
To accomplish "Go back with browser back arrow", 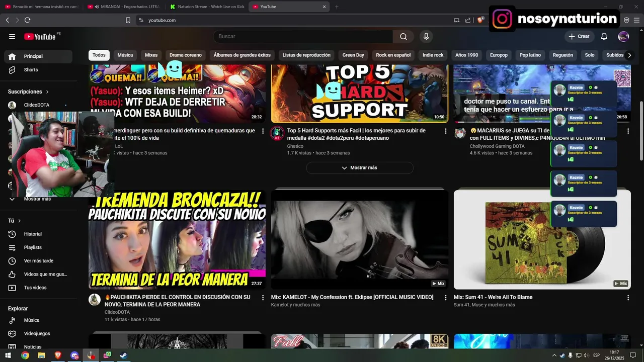I will (x=8, y=20).
